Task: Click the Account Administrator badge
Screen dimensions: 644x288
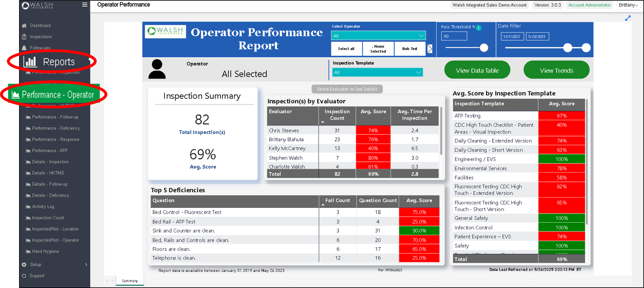Action: click(x=589, y=5)
